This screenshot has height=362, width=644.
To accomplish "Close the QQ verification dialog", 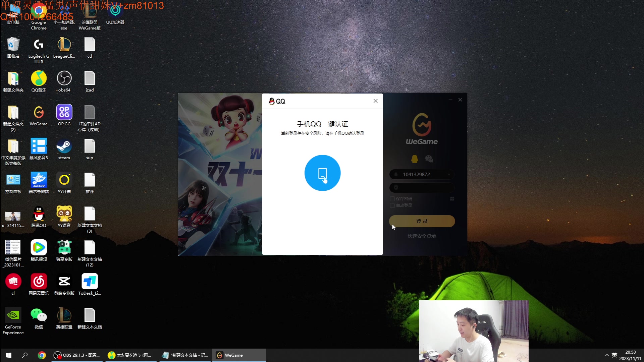I will (x=375, y=101).
